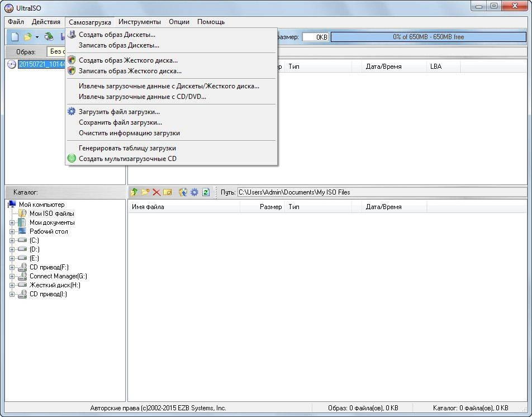This screenshot has width=532, height=417.
Task: Sort upper list by Тип column
Action: [x=319, y=67]
